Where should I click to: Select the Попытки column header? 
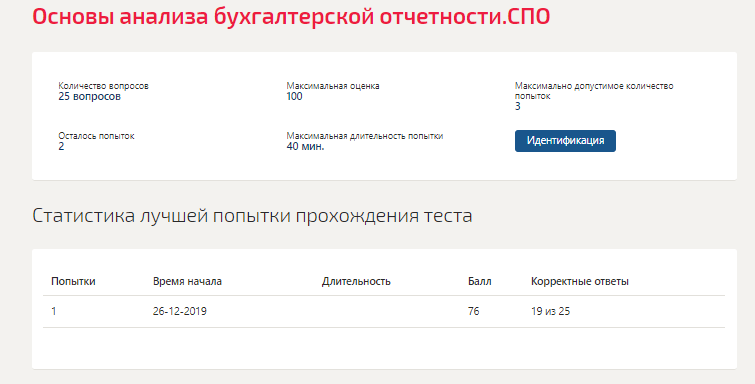[x=73, y=281]
